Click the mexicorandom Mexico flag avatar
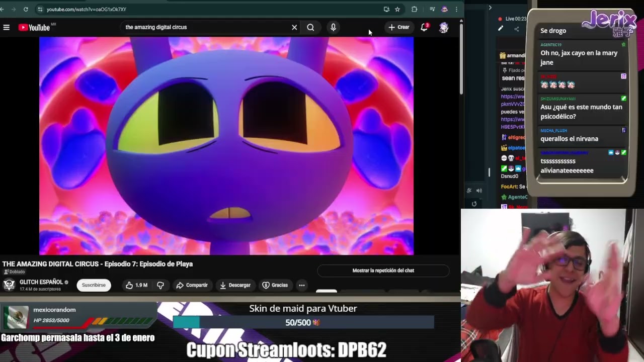The width and height of the screenshot is (644, 362). (16, 317)
